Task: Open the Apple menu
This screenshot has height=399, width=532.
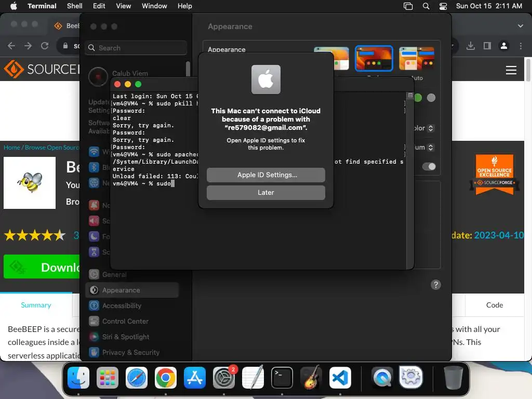Action: (x=14, y=6)
